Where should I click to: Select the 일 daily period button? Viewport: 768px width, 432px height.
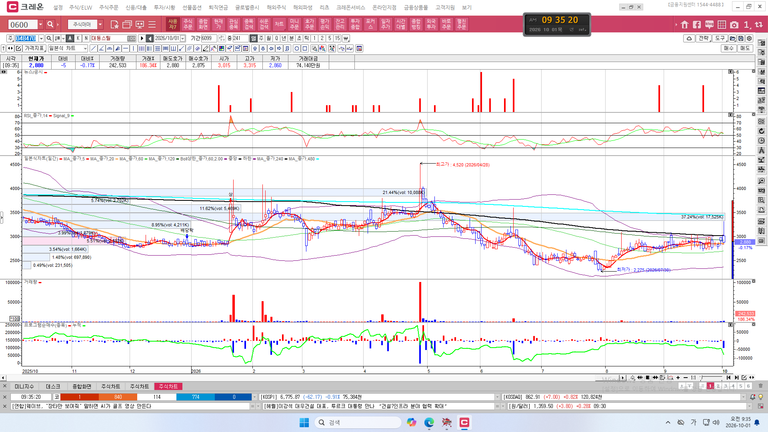(254, 38)
